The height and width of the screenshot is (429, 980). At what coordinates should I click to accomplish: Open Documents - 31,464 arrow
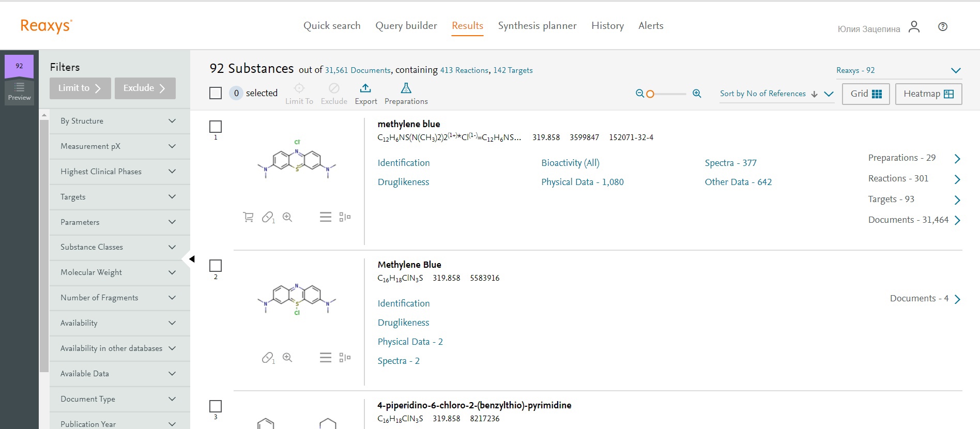click(x=957, y=220)
